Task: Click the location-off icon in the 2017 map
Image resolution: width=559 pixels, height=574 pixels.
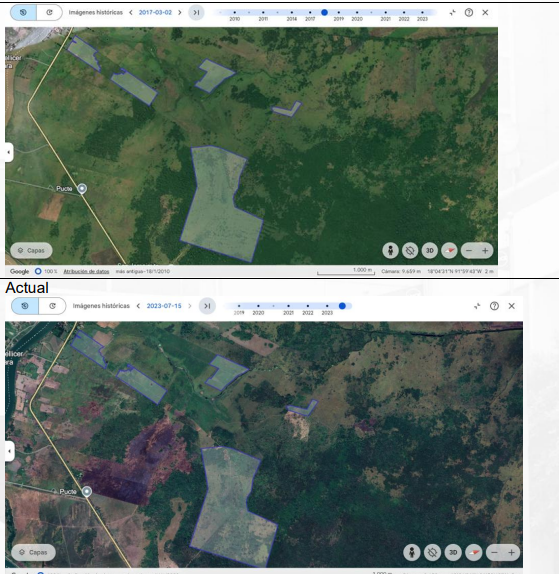Action: (410, 251)
